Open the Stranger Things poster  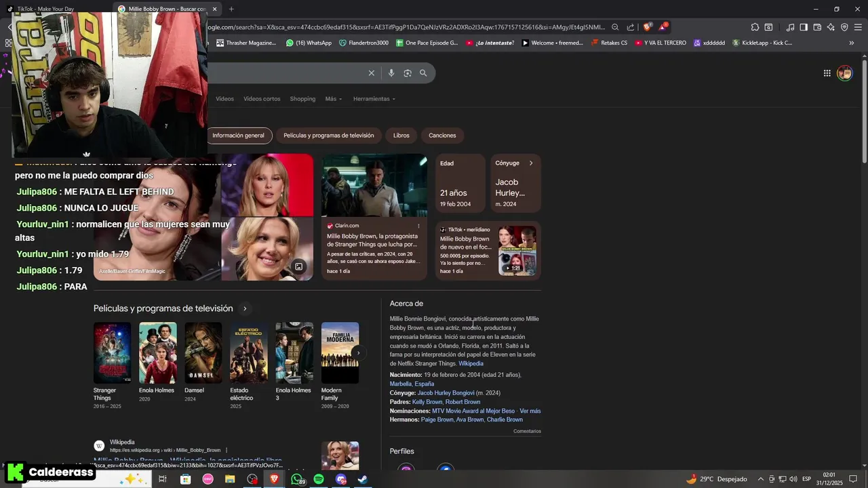(112, 352)
